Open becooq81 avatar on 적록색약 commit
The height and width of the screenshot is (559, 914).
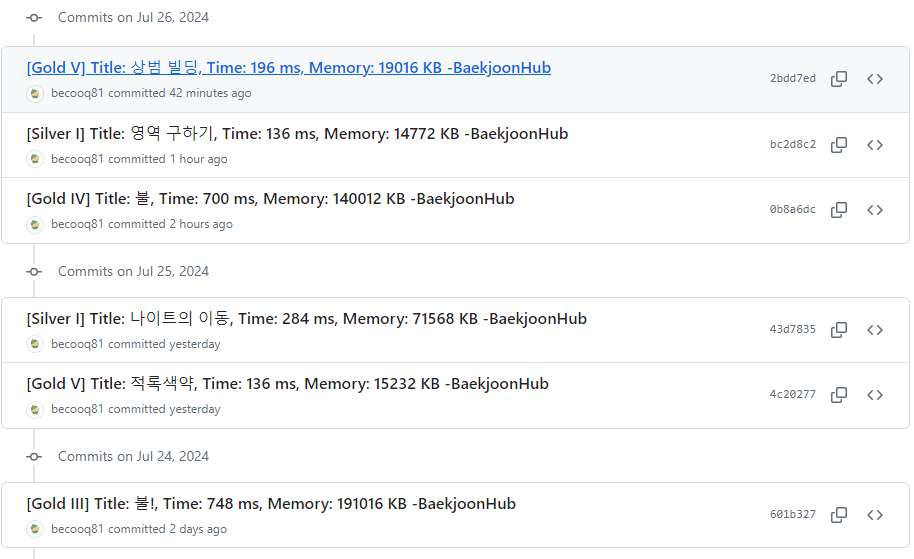(x=35, y=410)
